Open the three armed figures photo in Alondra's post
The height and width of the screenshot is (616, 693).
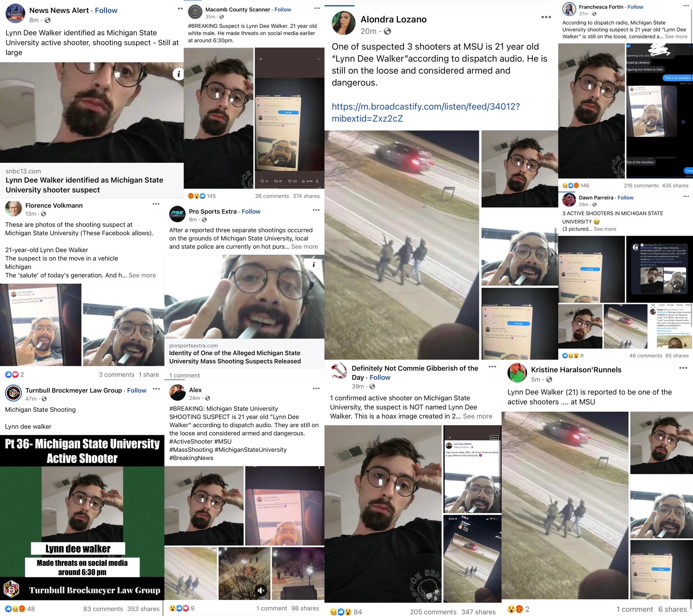401,245
